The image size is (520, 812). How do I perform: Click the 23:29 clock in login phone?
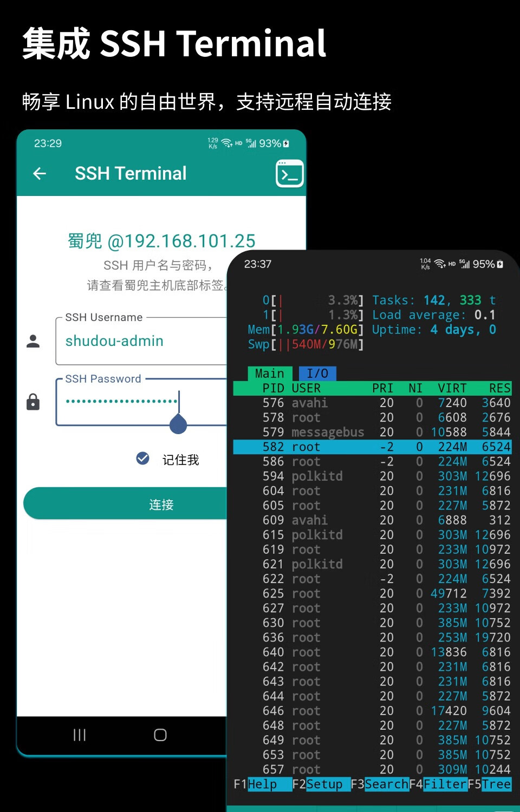pos(48,143)
